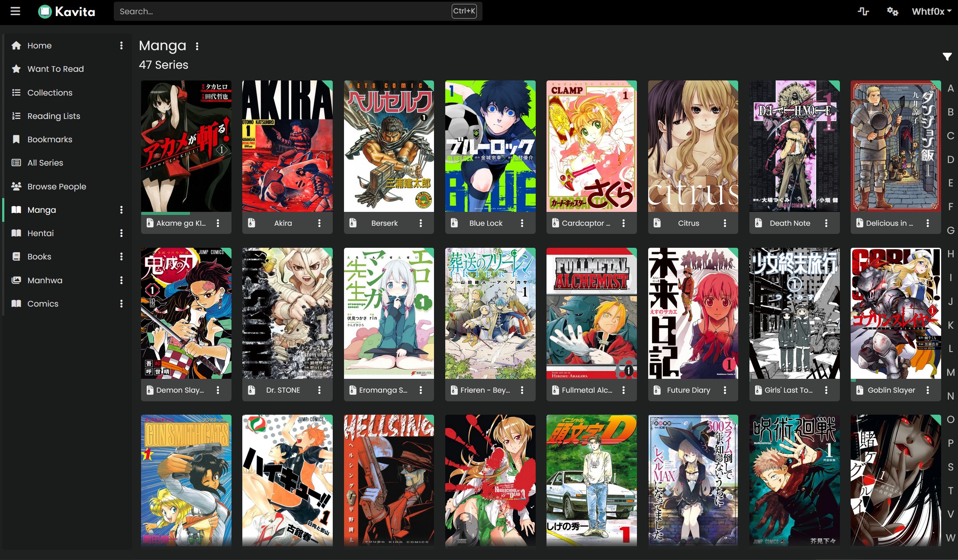Jump to letter S in alphabet bar
This screenshot has height=560, width=958.
pyautogui.click(x=950, y=467)
